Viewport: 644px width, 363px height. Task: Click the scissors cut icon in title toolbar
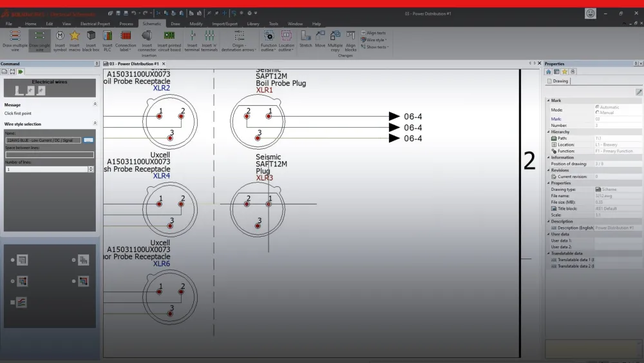pos(158,13)
